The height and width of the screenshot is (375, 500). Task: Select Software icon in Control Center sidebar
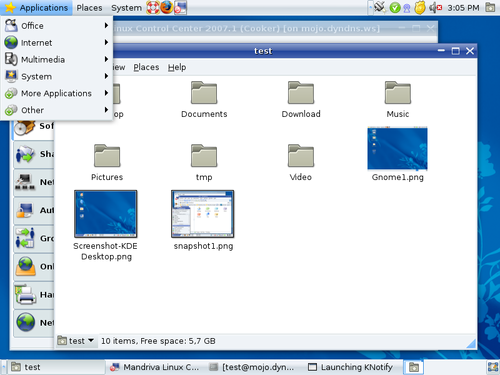pyautogui.click(x=25, y=127)
